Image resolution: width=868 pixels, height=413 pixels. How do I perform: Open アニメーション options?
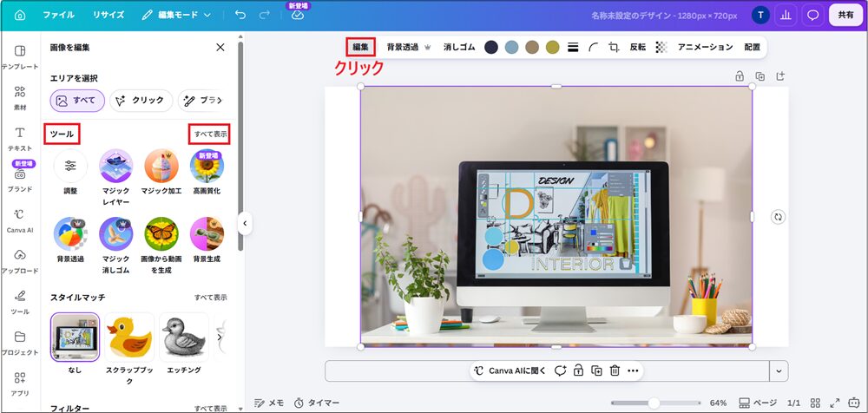[705, 47]
